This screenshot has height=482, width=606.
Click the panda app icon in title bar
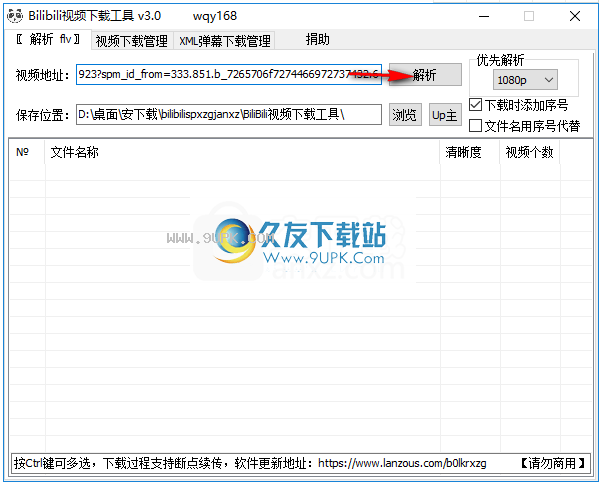[x=15, y=16]
